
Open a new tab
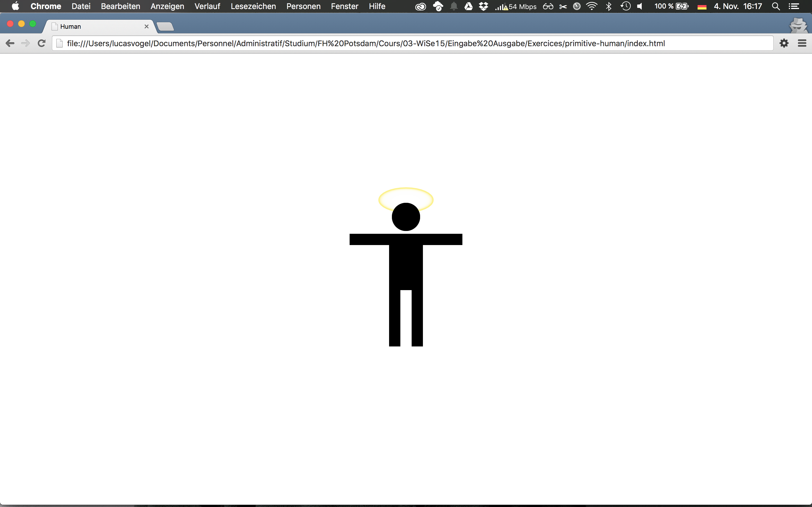point(165,26)
